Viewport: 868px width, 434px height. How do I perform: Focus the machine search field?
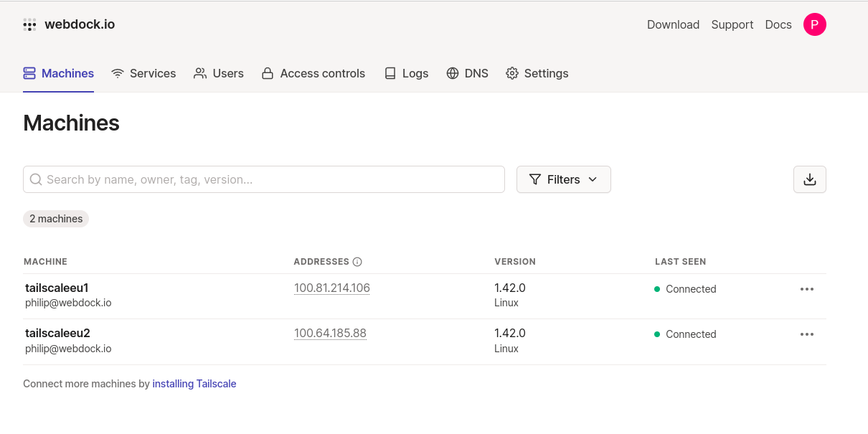click(x=273, y=179)
